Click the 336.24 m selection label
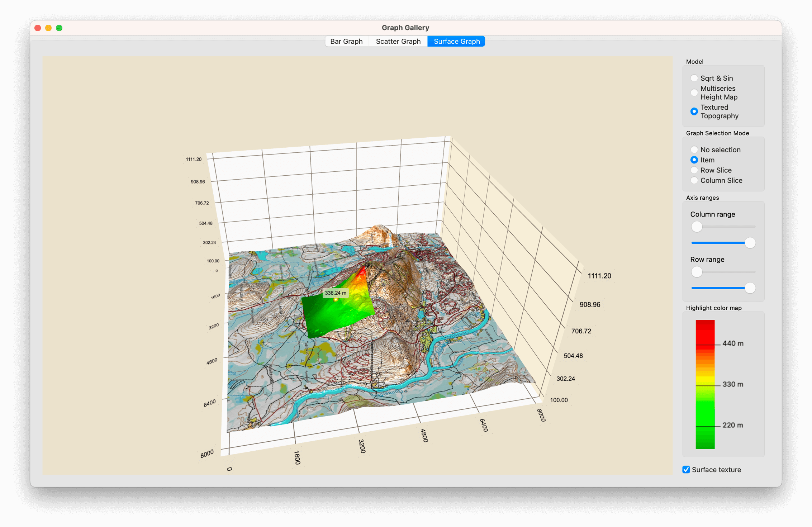The height and width of the screenshot is (527, 812). (336, 293)
